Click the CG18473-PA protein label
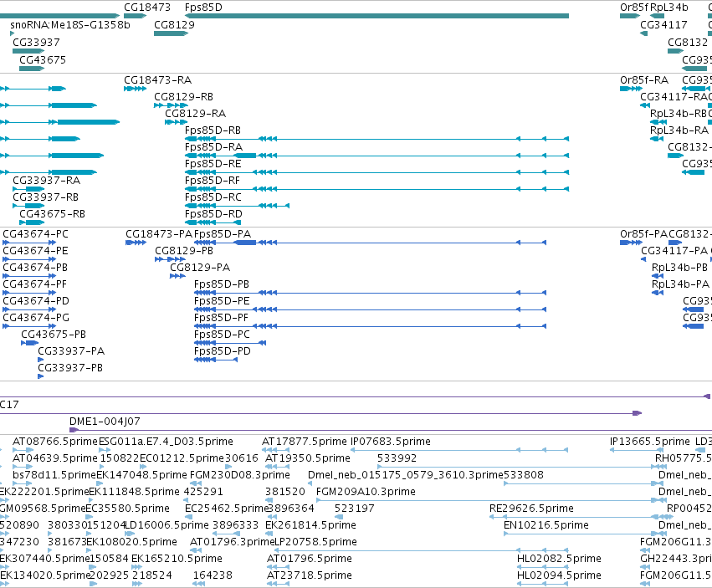The height and width of the screenshot is (588, 712). point(159,234)
